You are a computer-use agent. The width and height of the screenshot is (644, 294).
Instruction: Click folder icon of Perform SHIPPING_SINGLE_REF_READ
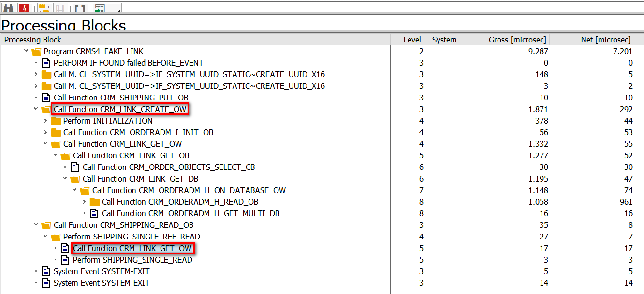point(56,237)
